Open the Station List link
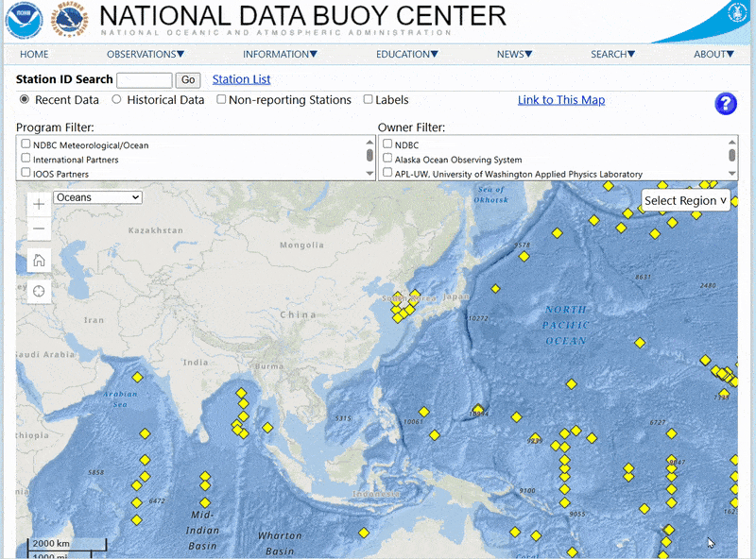This screenshot has height=559, width=756. tap(242, 79)
